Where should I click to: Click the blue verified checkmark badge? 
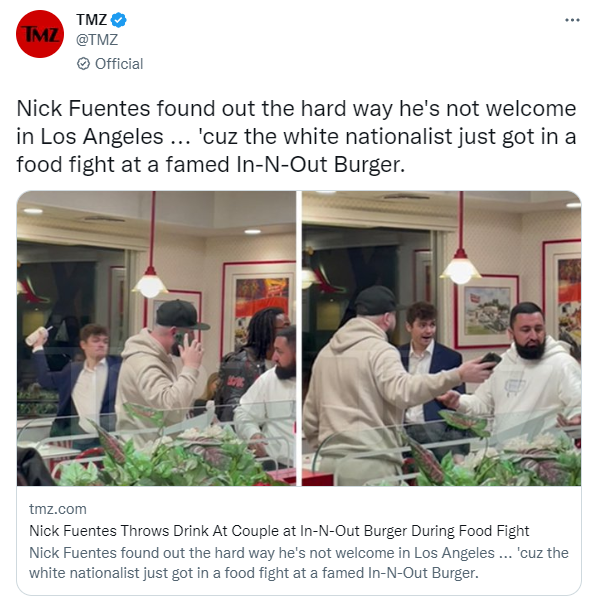click(x=118, y=20)
